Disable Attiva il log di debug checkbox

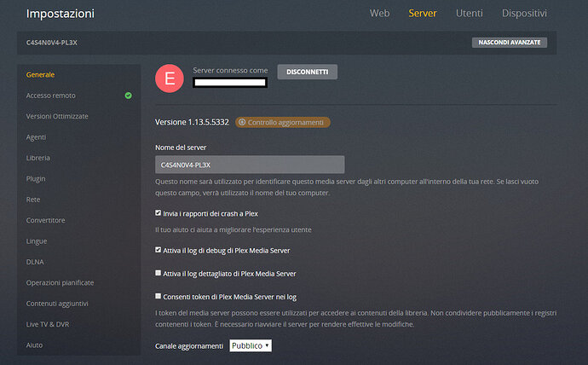coord(159,250)
